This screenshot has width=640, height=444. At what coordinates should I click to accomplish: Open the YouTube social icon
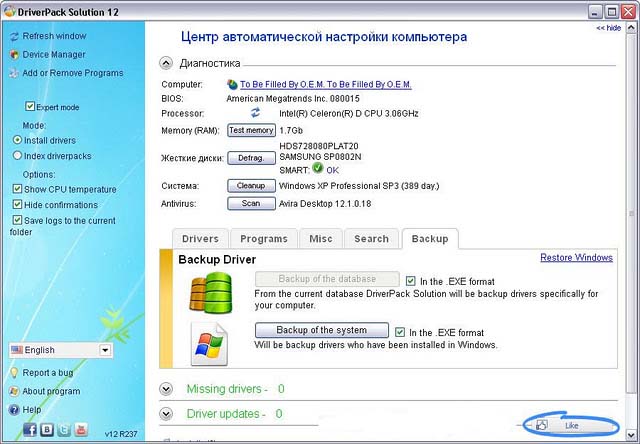(81, 429)
